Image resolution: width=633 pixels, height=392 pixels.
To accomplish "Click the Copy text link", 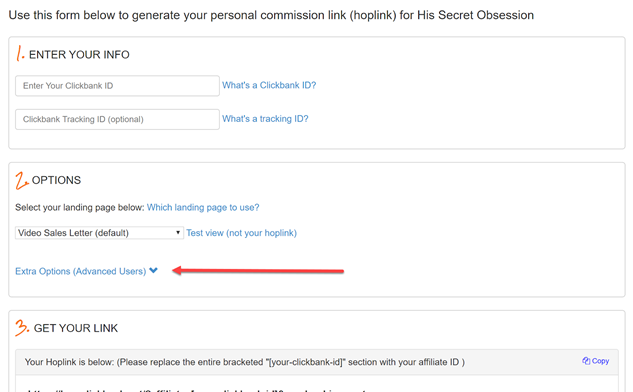I will [x=600, y=361].
